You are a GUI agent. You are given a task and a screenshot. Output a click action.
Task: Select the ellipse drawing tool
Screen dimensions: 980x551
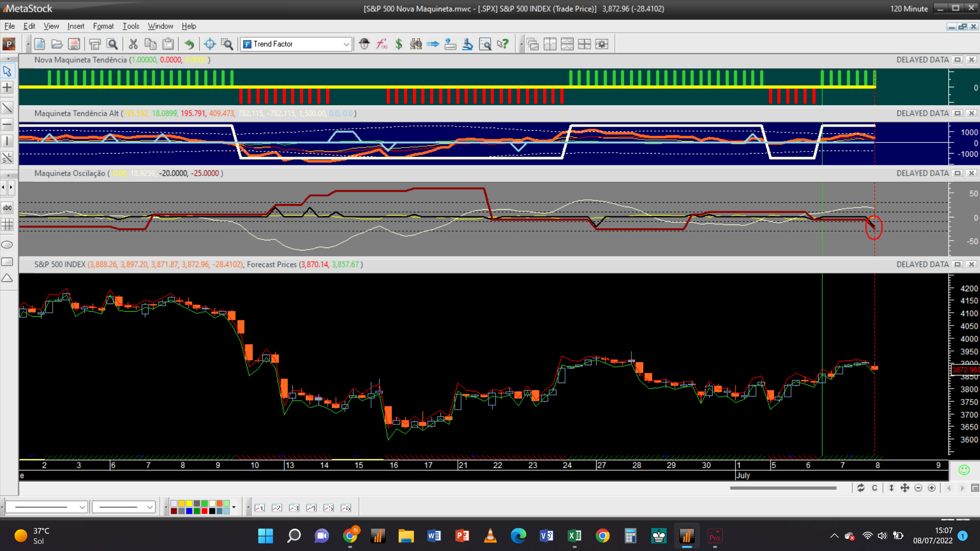7,245
